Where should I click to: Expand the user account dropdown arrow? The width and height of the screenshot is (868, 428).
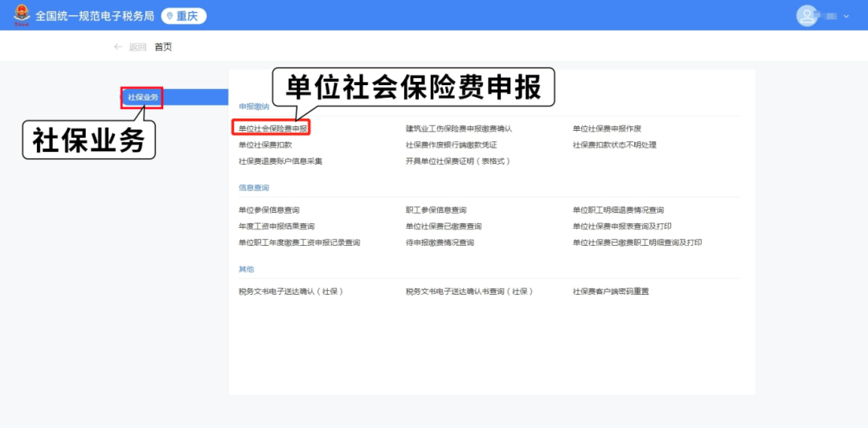tap(845, 16)
